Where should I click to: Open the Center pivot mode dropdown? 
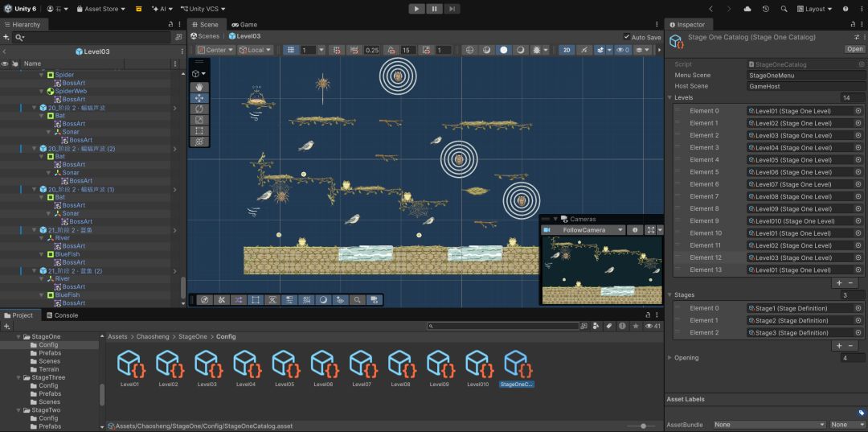click(216, 50)
